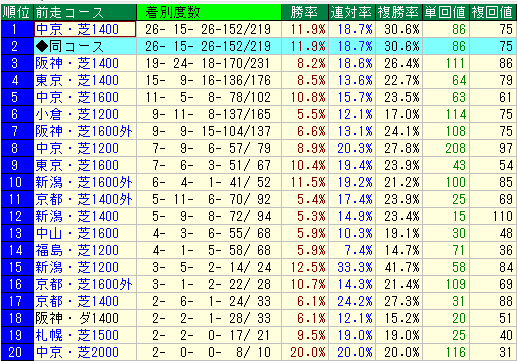Select the 阪神・芝1600外 course link
The width and height of the screenshot is (517, 361).
pyautogui.click(x=84, y=131)
